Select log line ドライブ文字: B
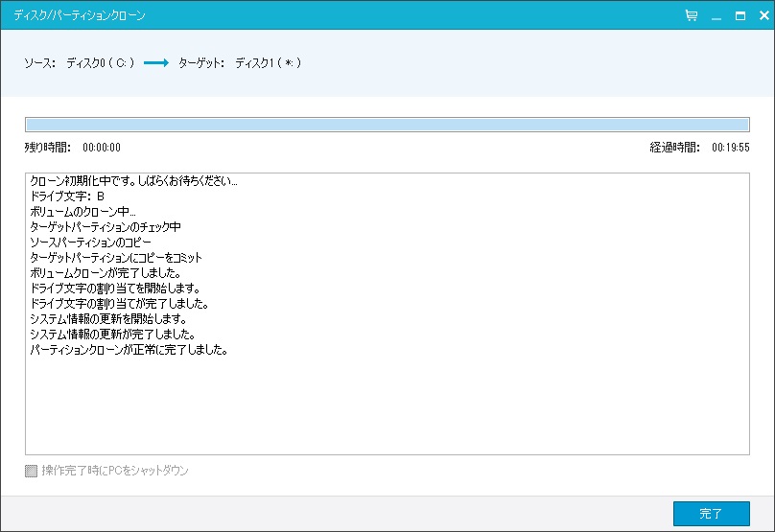Image resolution: width=775 pixels, height=532 pixels. (67, 197)
